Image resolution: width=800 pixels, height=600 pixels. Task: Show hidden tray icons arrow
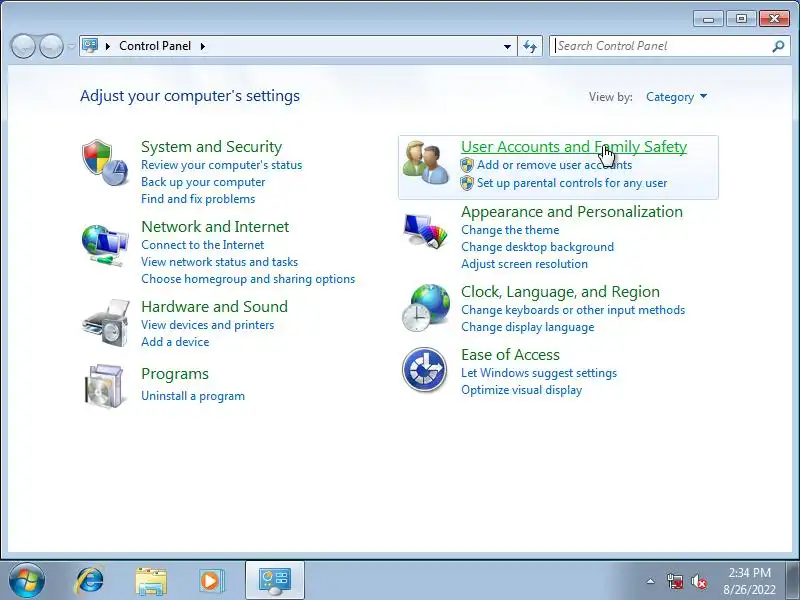tap(651, 581)
